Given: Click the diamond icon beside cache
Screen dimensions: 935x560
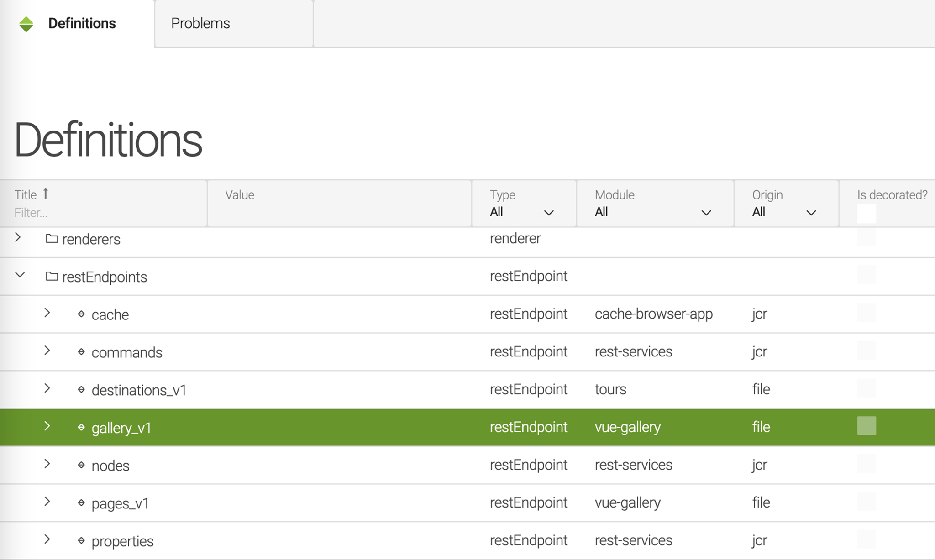Looking at the screenshot, I should [x=81, y=314].
